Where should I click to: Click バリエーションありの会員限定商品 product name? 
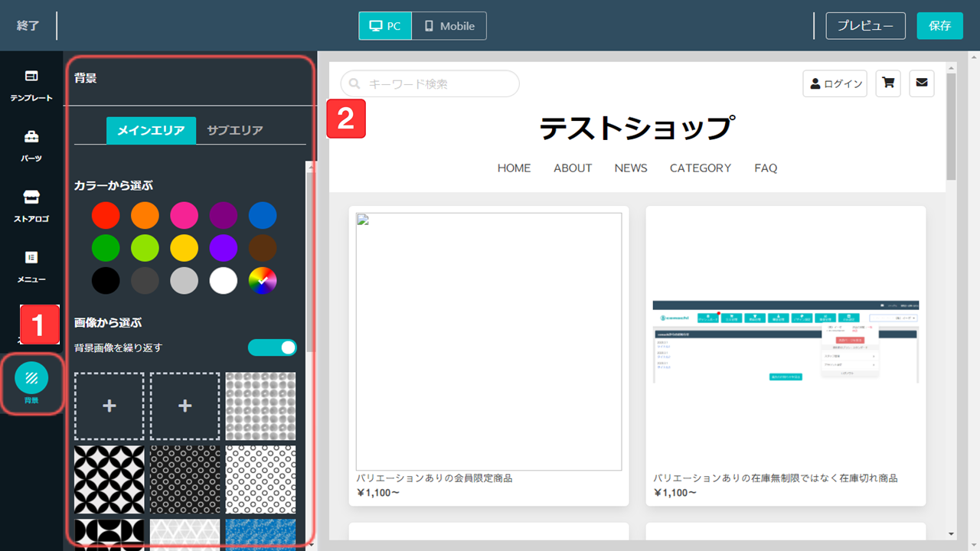[434, 478]
